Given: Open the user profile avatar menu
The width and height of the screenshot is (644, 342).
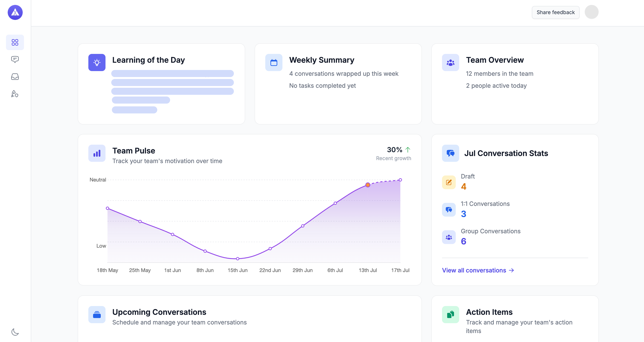Looking at the screenshot, I should pyautogui.click(x=591, y=12).
